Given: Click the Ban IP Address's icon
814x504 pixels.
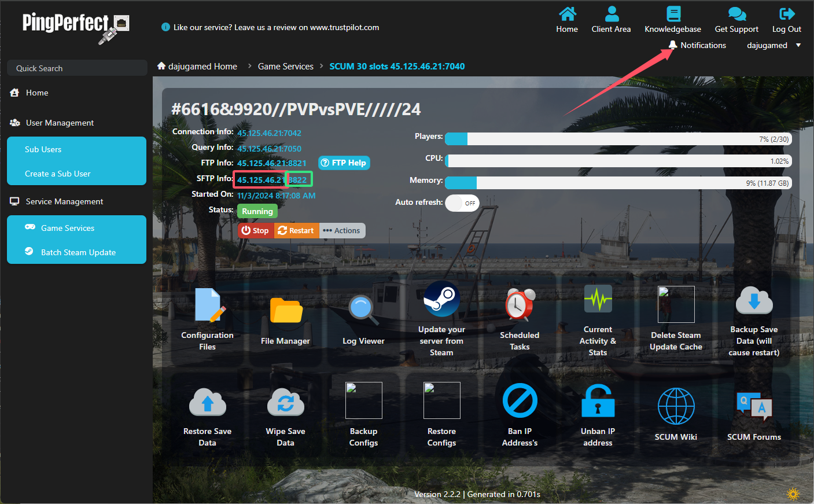Looking at the screenshot, I should (x=520, y=401).
